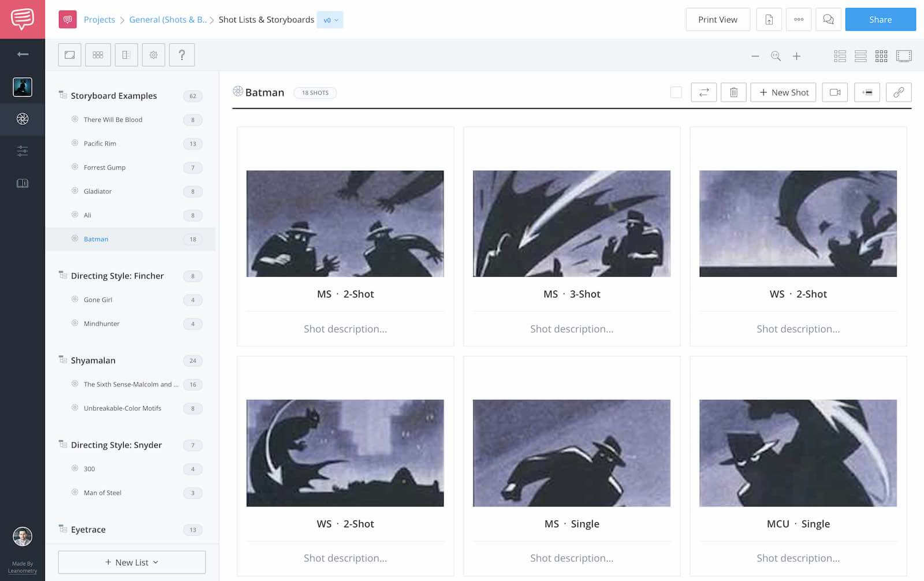Click MCU Single storyboard thumbnail
Viewport: 924px width, 581px height.
pos(798,453)
